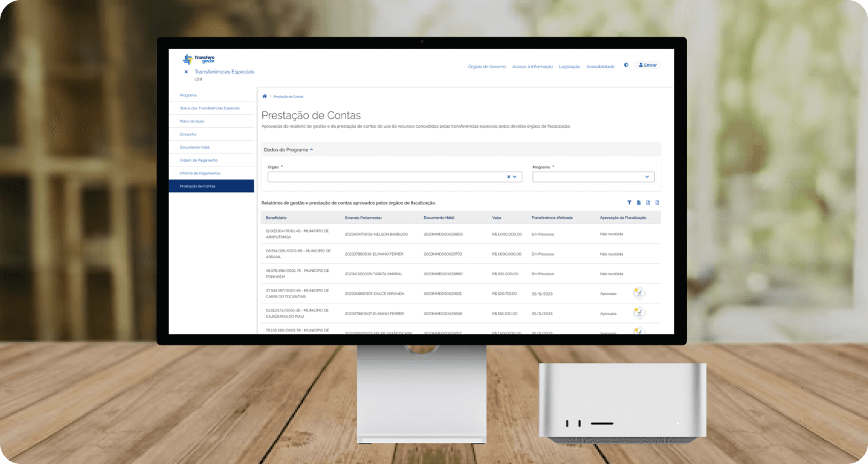Click the R$ 516.300,00 value cell
This screenshot has width=868, height=464.
504,313
